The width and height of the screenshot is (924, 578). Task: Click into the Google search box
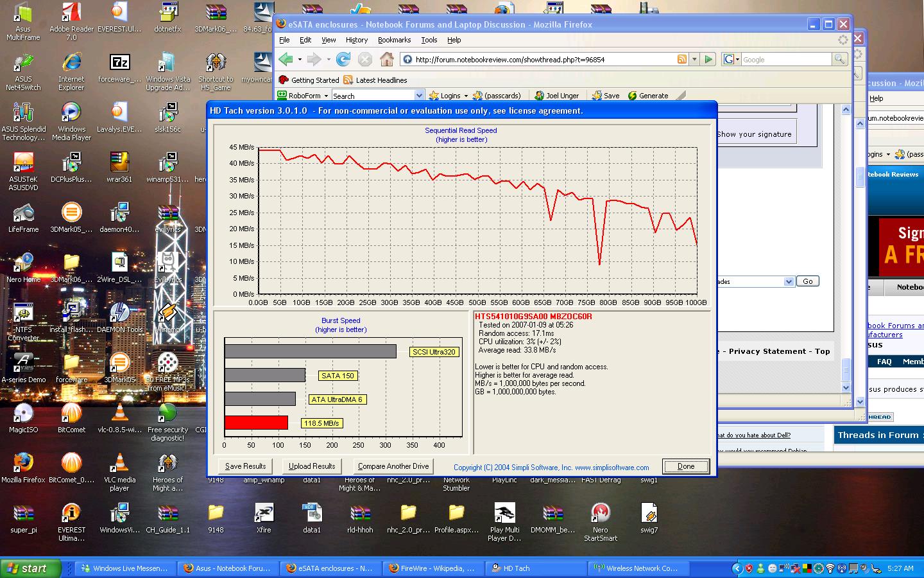pos(786,59)
